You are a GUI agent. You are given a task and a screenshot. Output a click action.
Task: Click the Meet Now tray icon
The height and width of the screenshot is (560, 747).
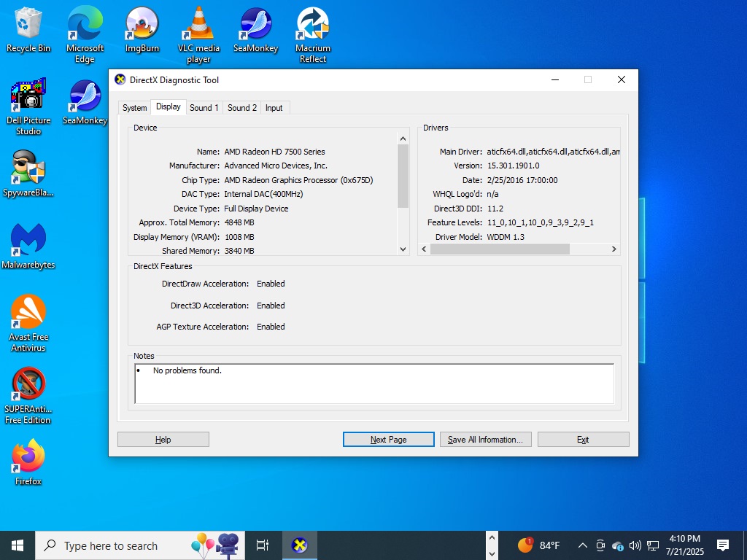coord(600,545)
